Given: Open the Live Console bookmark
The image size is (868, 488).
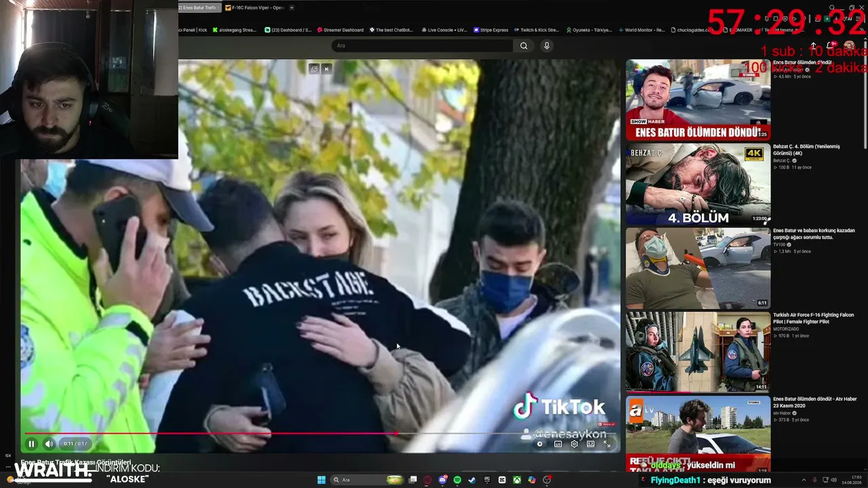Looking at the screenshot, I should pos(444,30).
